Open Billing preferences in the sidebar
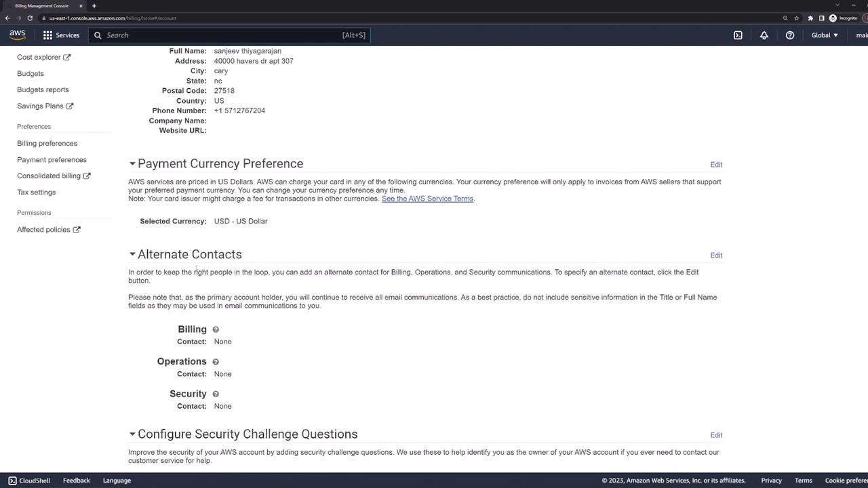868x488 pixels. [x=47, y=144]
